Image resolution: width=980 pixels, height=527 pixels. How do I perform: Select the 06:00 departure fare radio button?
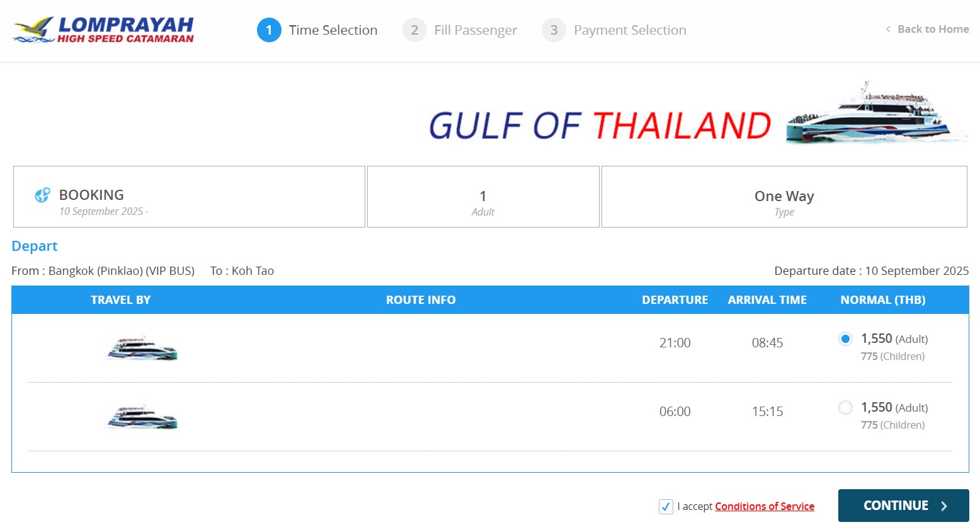point(845,408)
